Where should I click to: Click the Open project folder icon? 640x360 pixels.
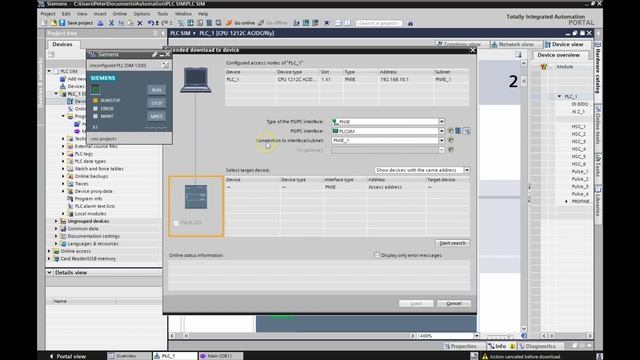(53, 23)
